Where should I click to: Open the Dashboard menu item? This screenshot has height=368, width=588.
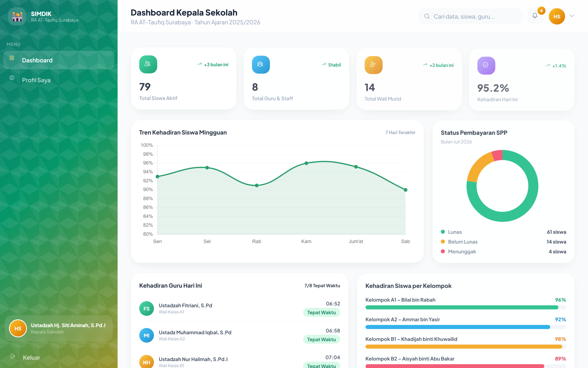tap(59, 60)
